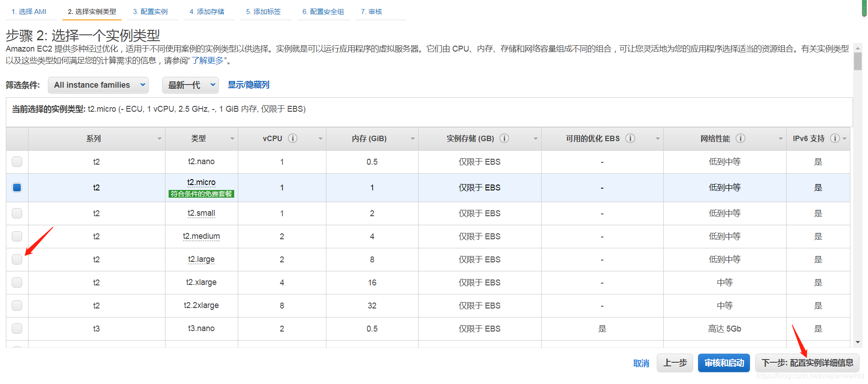Click the t2.small instance type link

click(x=201, y=213)
